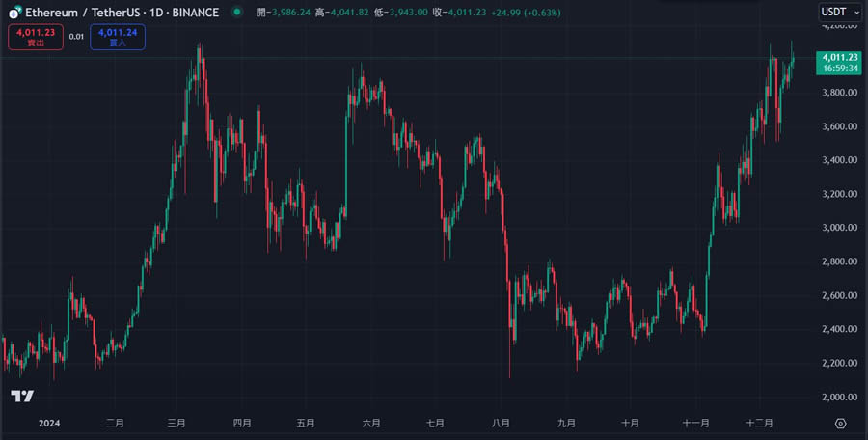Click the 三月 label on time axis

click(x=176, y=423)
